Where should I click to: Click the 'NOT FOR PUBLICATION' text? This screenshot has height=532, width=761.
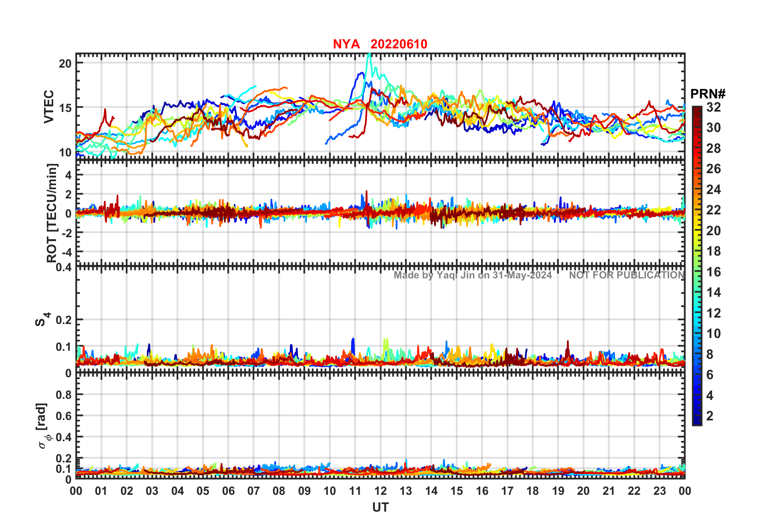click(x=627, y=275)
